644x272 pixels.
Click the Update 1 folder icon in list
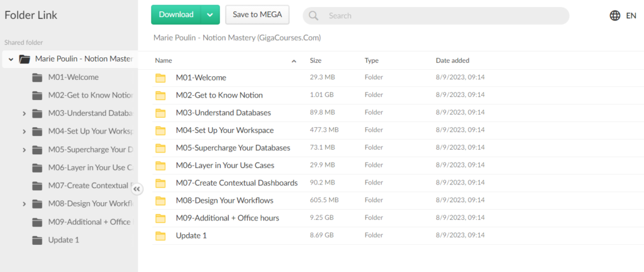(x=161, y=235)
